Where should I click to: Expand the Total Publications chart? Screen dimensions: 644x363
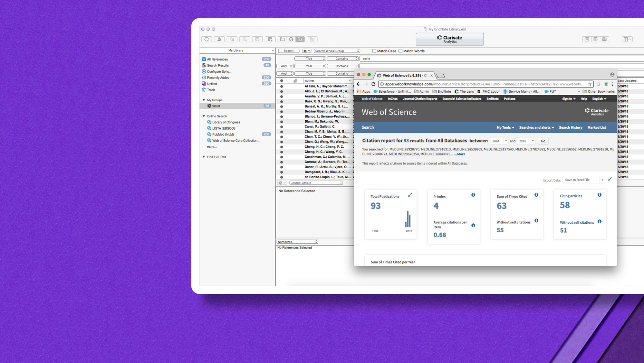[x=410, y=195]
